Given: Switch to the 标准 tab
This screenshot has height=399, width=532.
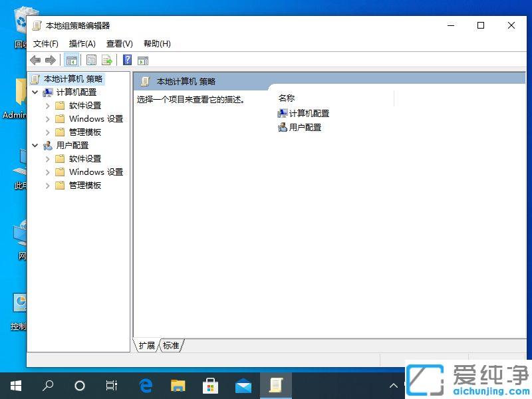Looking at the screenshot, I should [x=171, y=345].
